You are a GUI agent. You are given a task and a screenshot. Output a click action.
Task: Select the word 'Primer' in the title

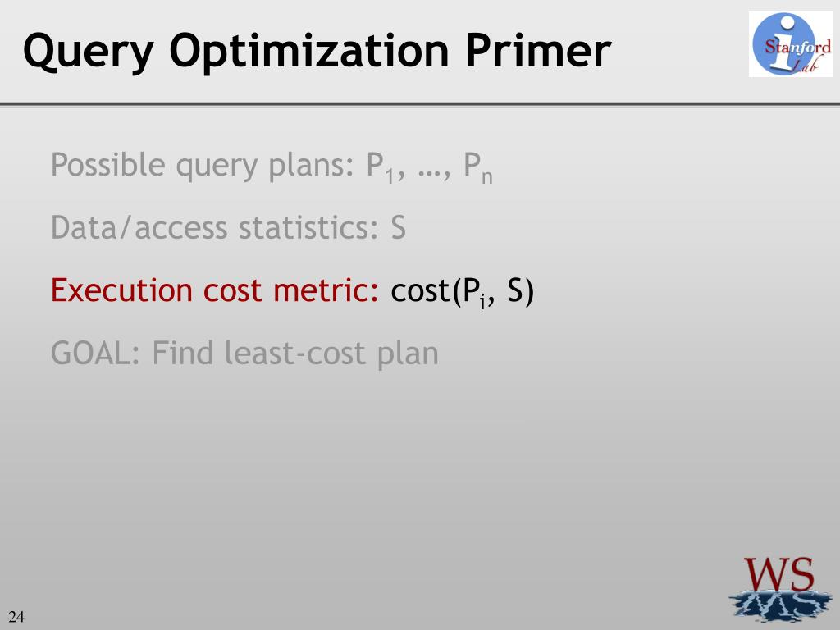click(x=538, y=50)
